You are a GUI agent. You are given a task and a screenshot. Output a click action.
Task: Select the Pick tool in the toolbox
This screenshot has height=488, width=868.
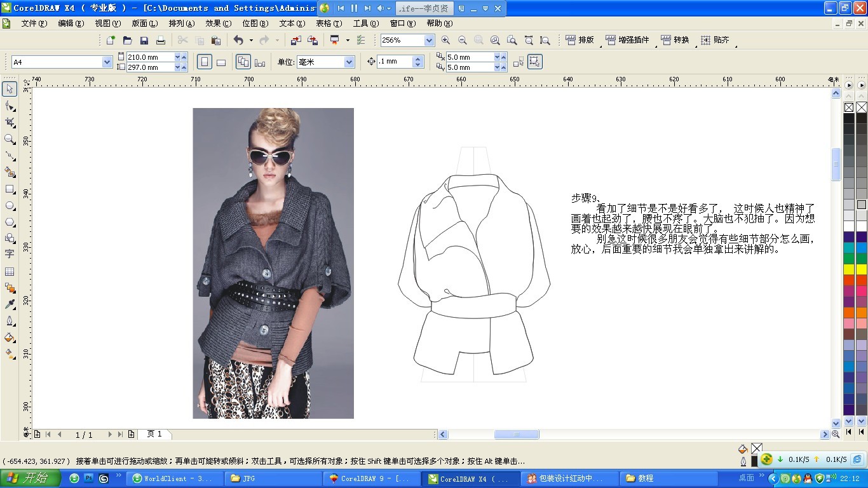pos(10,88)
